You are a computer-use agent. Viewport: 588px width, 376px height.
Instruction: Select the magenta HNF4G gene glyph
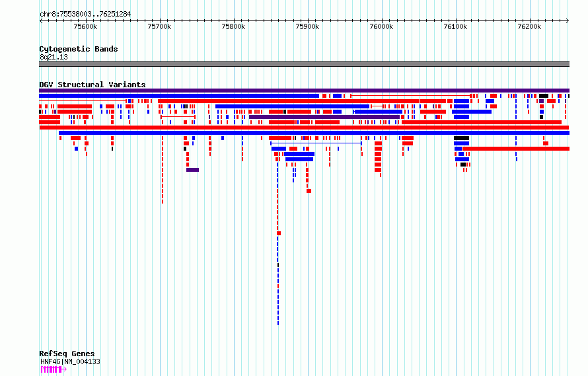54,369
